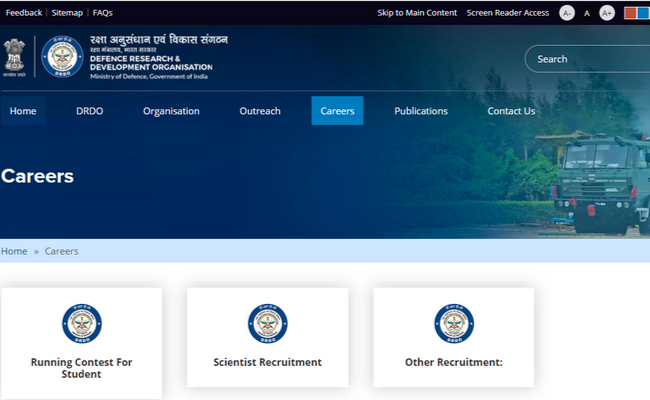This screenshot has width=650, height=400.
Task: Click DRDO logo on Other Recruitment card
Action: [x=453, y=324]
